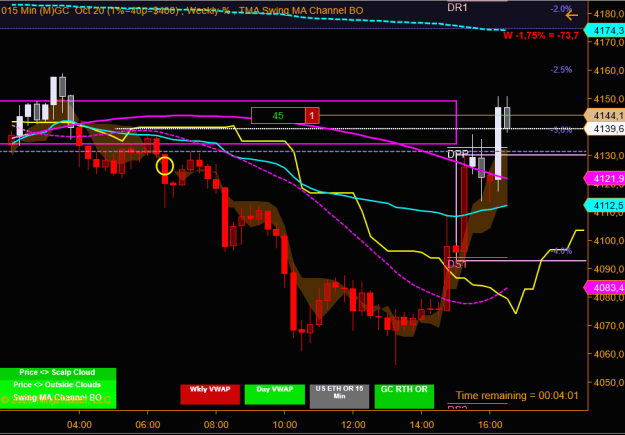Click the -2.5% weekly level label
625x435 pixels.
(x=562, y=70)
